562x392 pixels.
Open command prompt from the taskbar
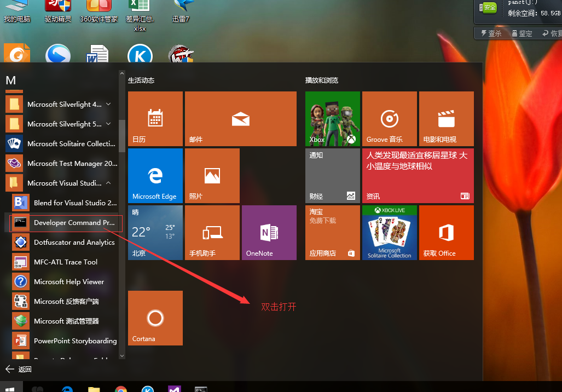201,389
